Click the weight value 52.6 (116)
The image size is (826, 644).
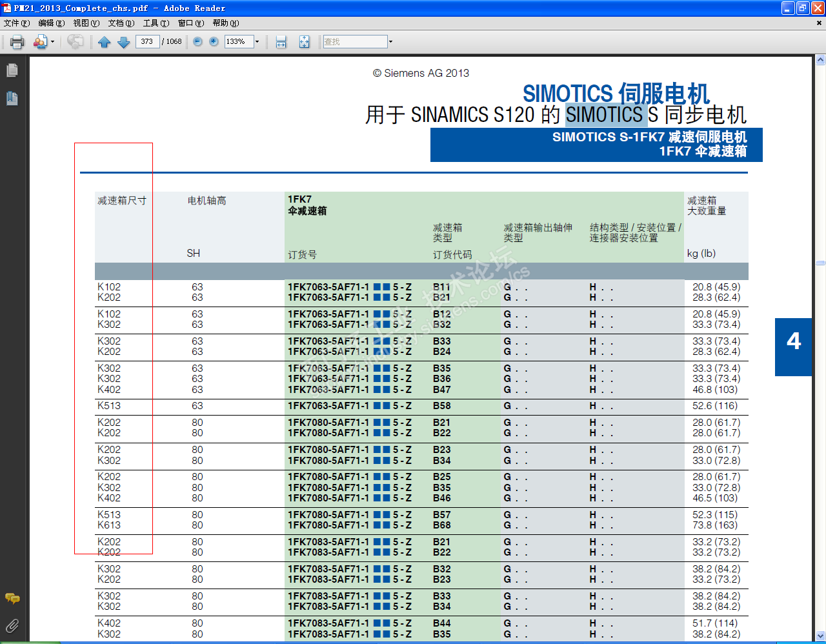[715, 406]
